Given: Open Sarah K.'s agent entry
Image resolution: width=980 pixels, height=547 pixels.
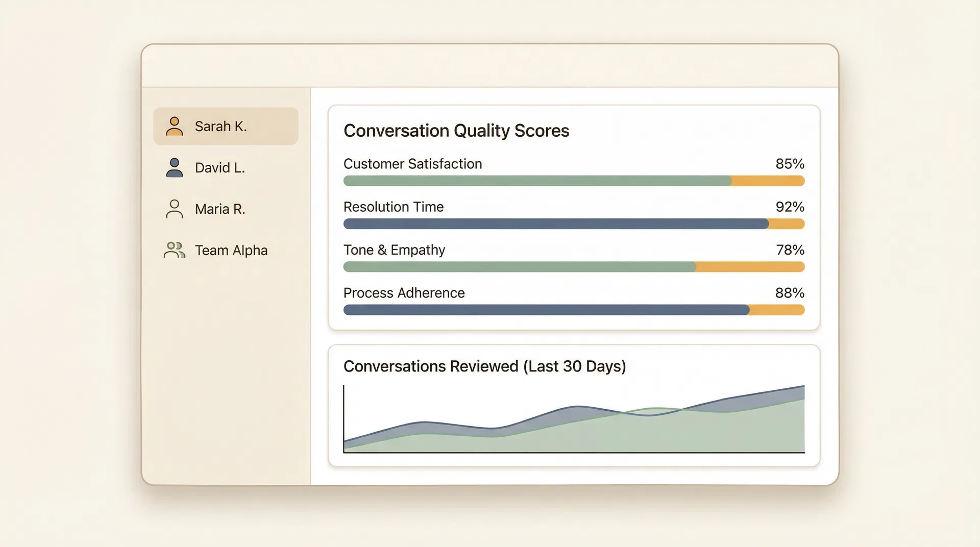Looking at the screenshot, I should [220, 126].
